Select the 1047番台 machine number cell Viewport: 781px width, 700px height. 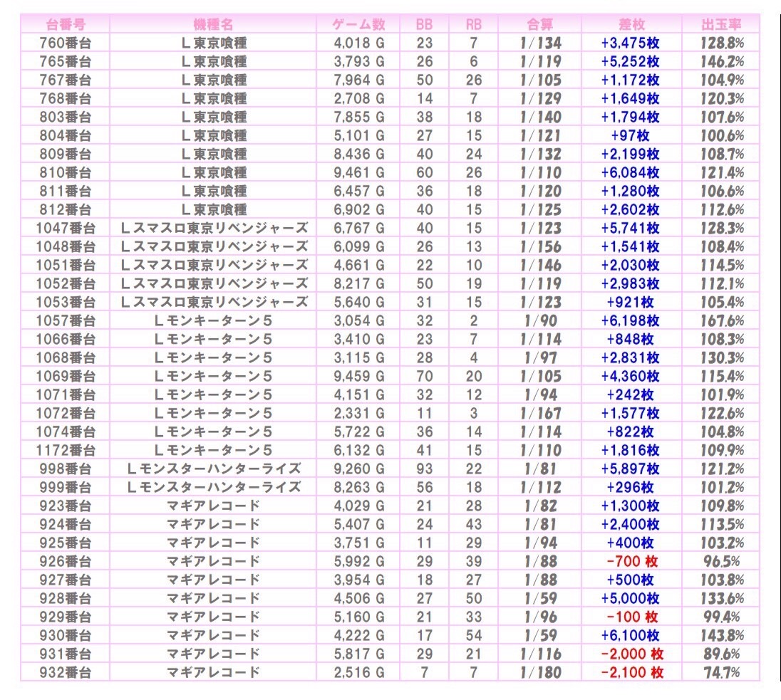point(65,228)
